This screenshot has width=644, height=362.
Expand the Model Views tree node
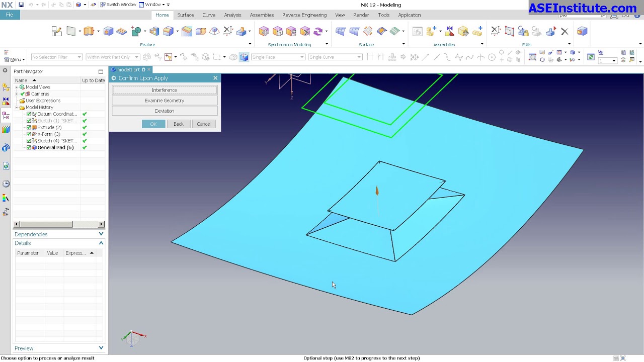(x=17, y=87)
